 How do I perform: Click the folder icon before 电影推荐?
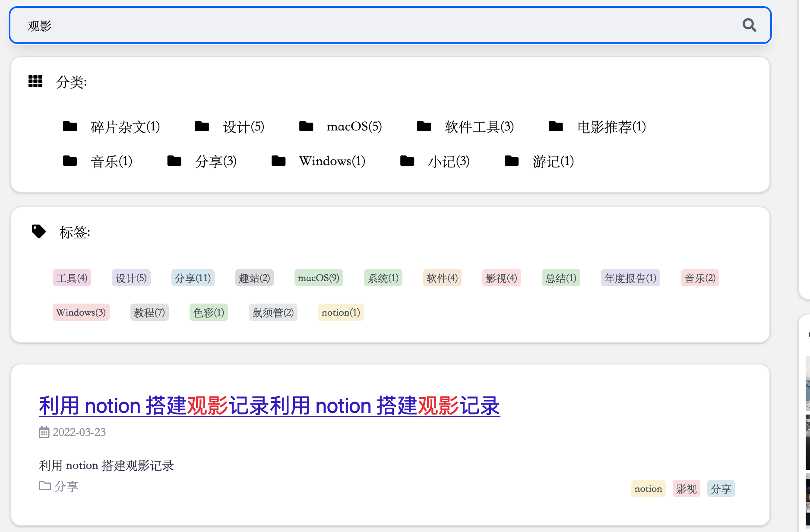pos(556,126)
